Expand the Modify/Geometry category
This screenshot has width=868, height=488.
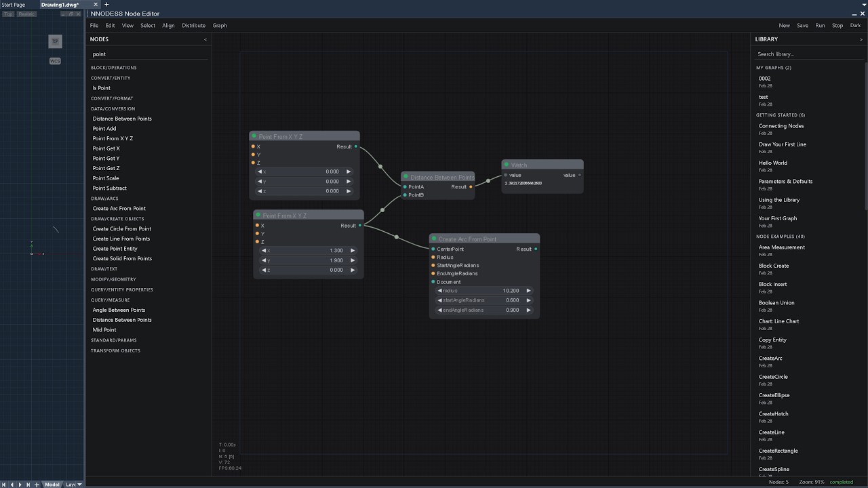point(113,279)
